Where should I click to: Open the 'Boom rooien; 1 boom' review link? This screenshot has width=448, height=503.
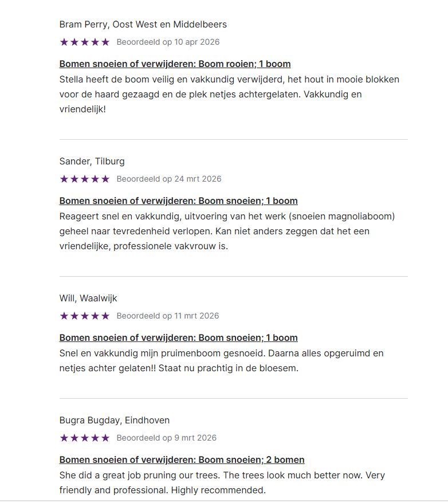pyautogui.click(x=175, y=64)
